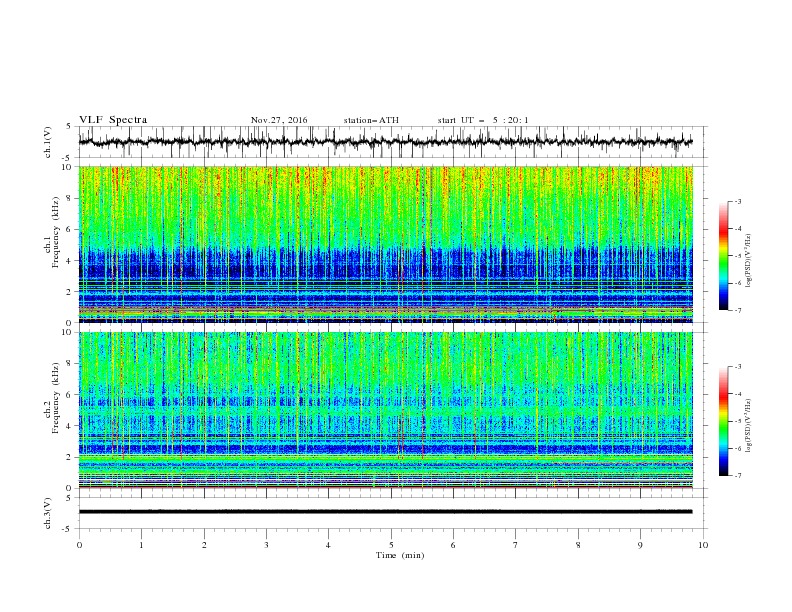Image resolution: width=792 pixels, height=612 pixels.
Task: Click the "ch.1(V)" axis label
Action: pyautogui.click(x=48, y=142)
